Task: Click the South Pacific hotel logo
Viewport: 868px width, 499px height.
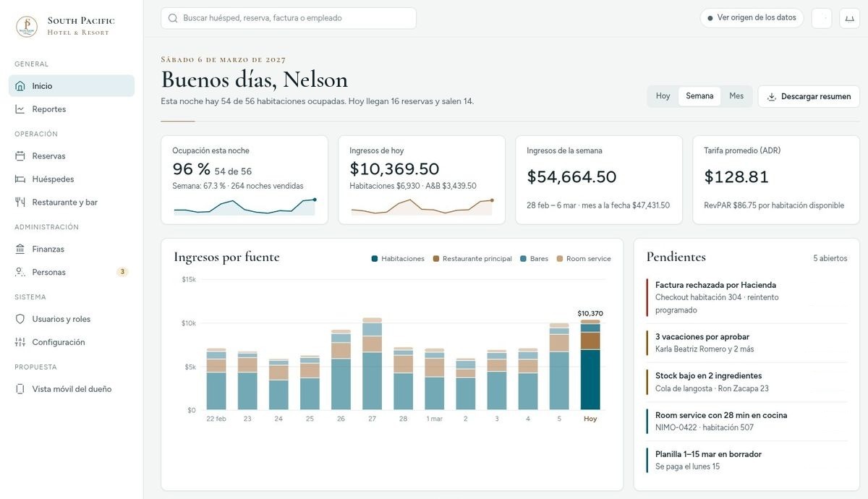Action: [x=27, y=27]
